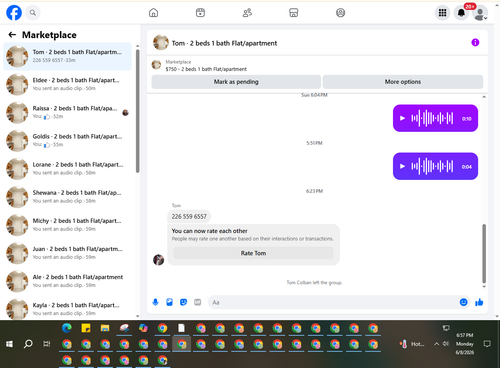Image resolution: width=500 pixels, height=368 pixels.
Task: Open Windows action center notifications
Action: (487, 344)
